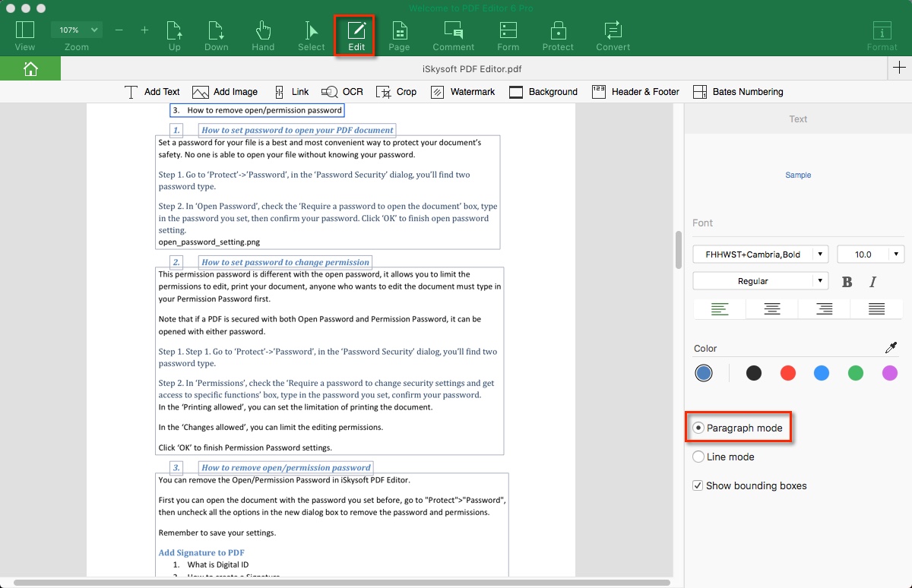The image size is (912, 588).
Task: Open the Watermark tool
Action: [463, 91]
